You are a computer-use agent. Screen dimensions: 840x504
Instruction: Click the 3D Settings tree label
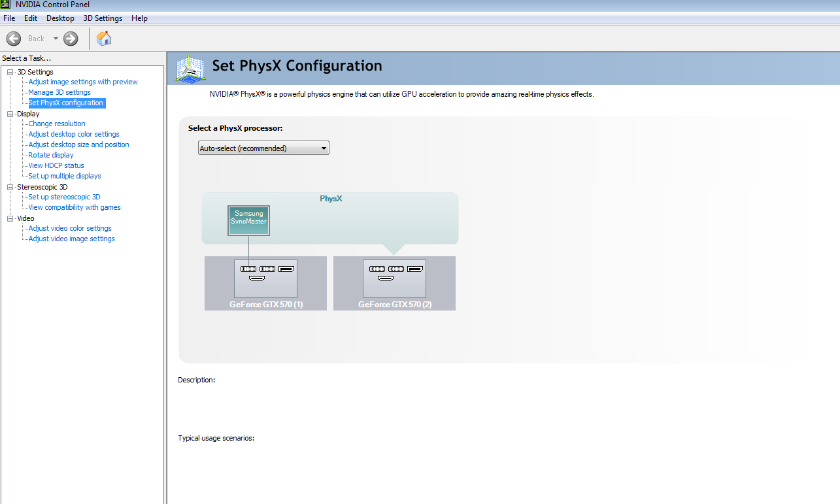click(35, 72)
